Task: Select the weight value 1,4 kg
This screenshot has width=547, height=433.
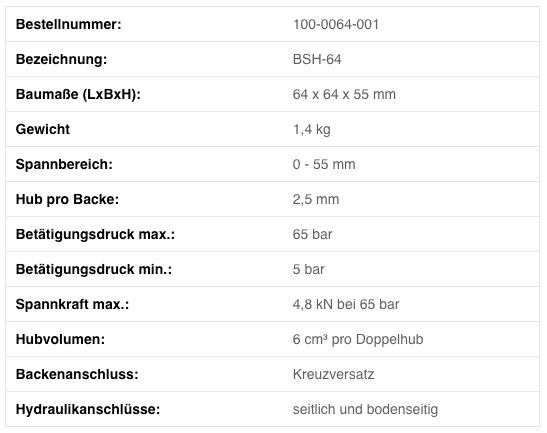Action: pyautogui.click(x=312, y=130)
